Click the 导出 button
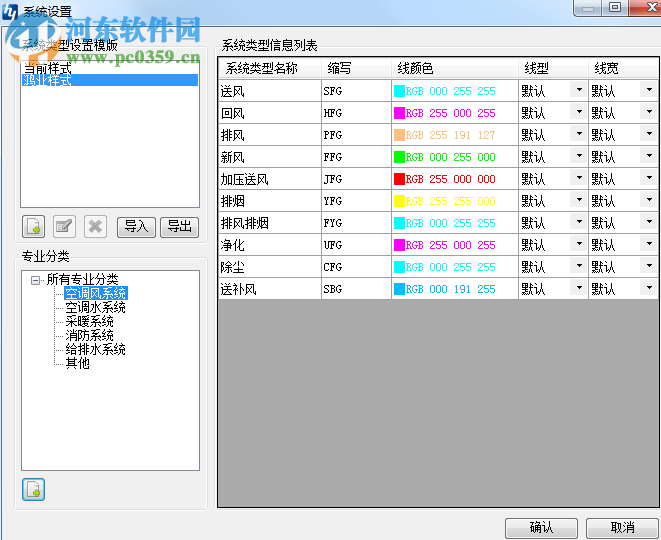Image resolution: width=661 pixels, height=540 pixels. click(x=179, y=227)
